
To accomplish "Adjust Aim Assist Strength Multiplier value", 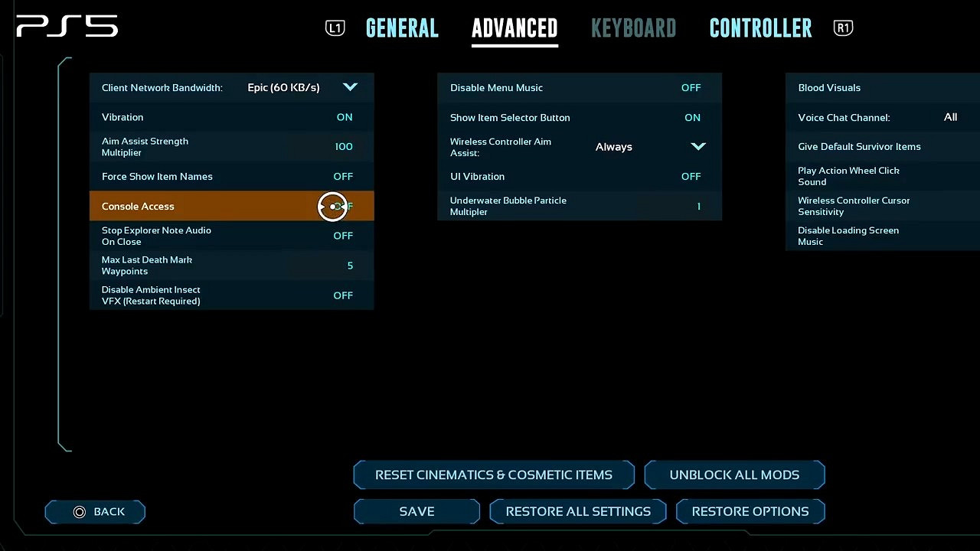I will coord(343,147).
